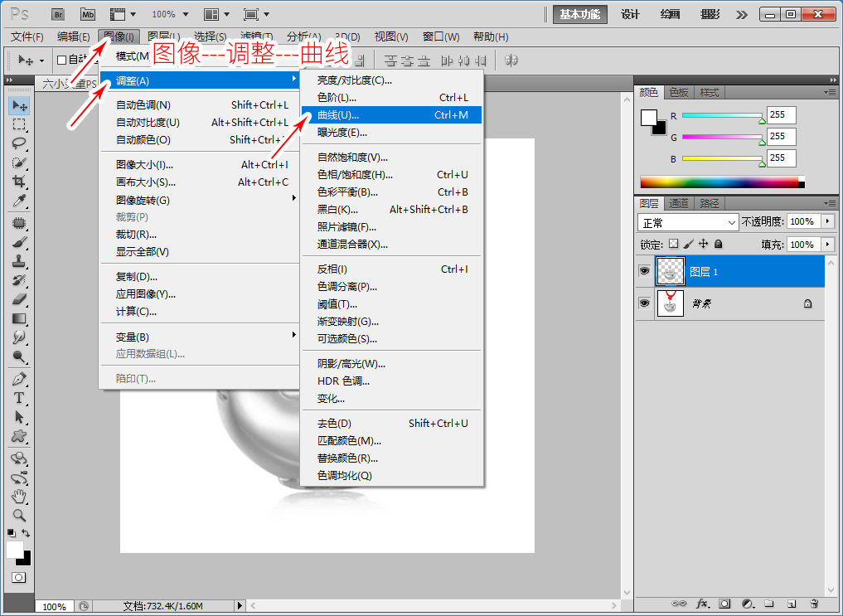Toggle auto-select checkbox in options bar
The image size is (843, 616).
click(x=62, y=60)
